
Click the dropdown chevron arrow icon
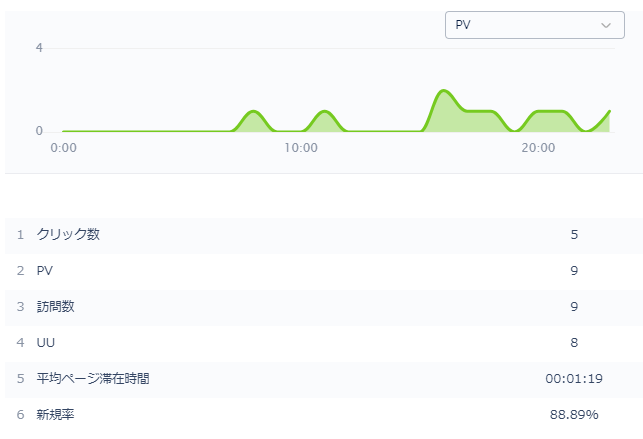pos(606,25)
